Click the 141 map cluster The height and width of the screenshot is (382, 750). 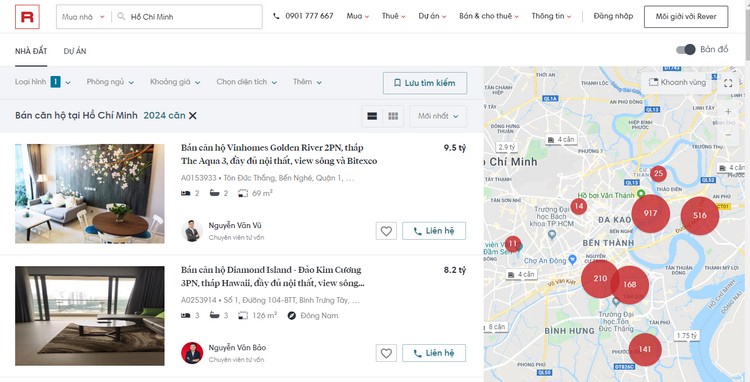(645, 349)
